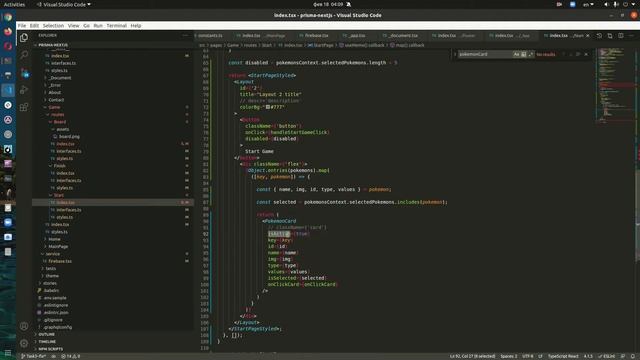Toggle Match Whole Word in find widget

(524, 54)
